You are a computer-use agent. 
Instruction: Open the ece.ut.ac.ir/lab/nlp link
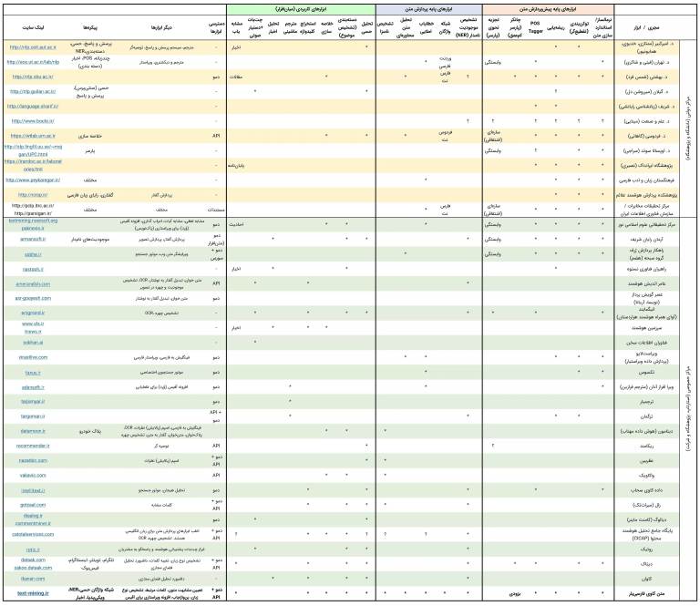tap(33, 62)
